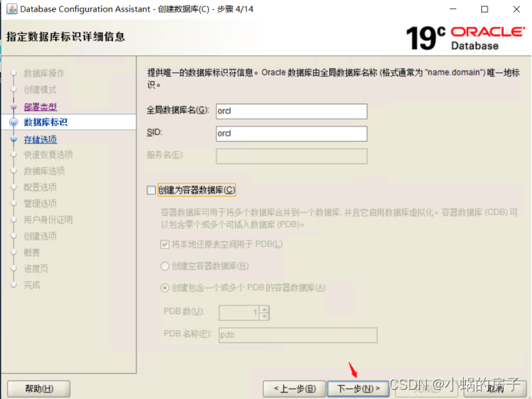The image size is (532, 399).
Task: Click the '指定数据库标识详细信息' heading
Action: 66,37
